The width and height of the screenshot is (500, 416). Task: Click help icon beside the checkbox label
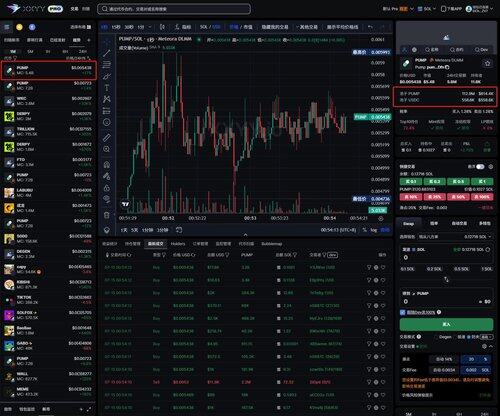(439, 312)
